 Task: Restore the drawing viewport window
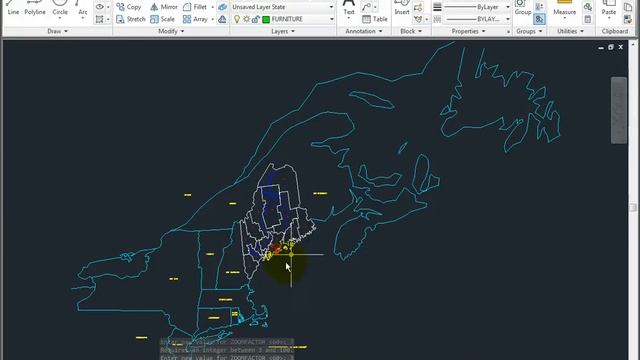611,47
